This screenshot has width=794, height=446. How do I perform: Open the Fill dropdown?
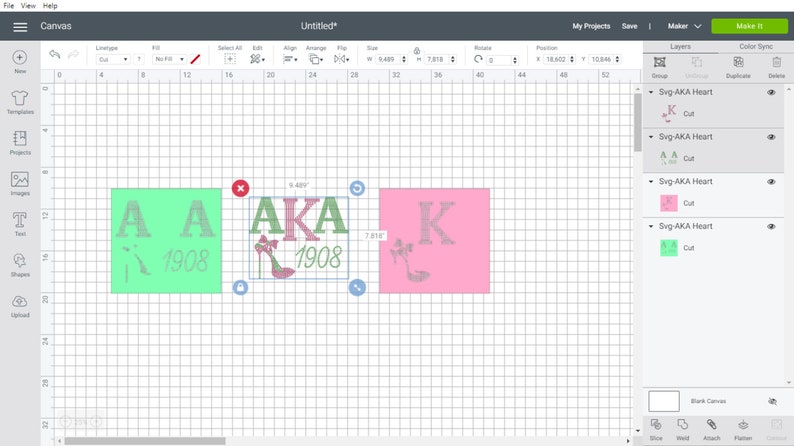(169, 59)
